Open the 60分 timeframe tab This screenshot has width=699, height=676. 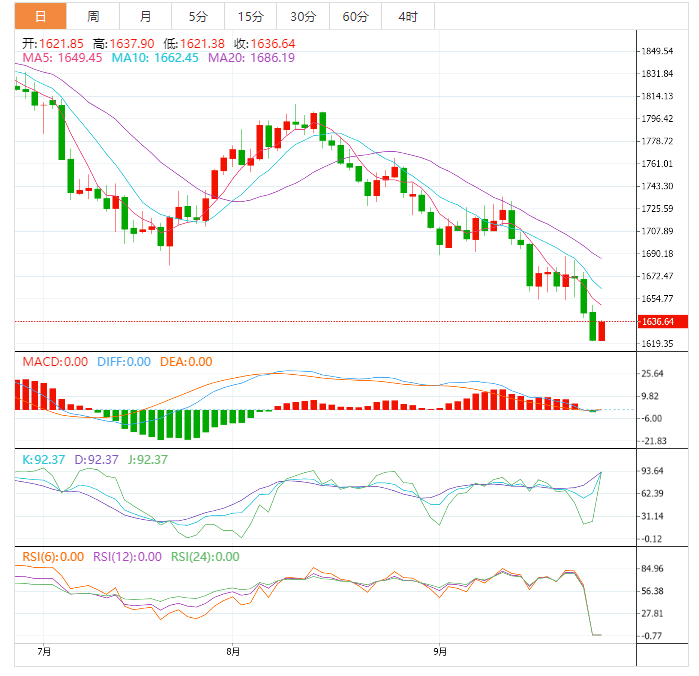(356, 16)
